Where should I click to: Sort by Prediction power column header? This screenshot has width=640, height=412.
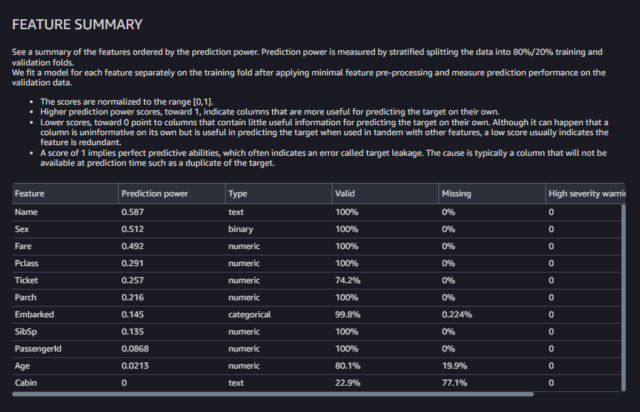pos(172,194)
